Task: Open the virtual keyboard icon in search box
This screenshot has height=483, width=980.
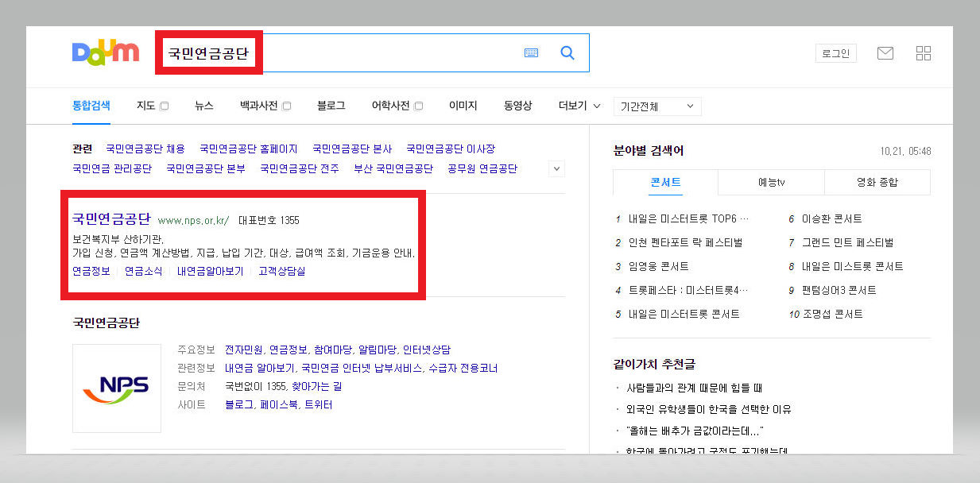Action: coord(532,53)
